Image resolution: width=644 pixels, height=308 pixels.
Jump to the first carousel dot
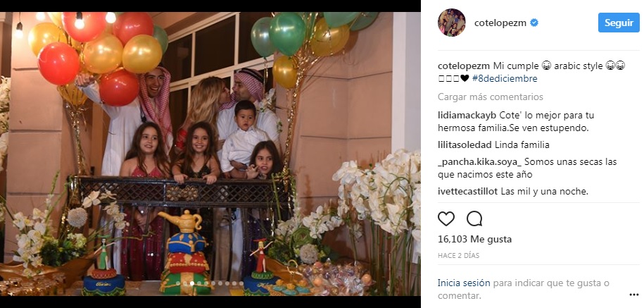point(178,283)
